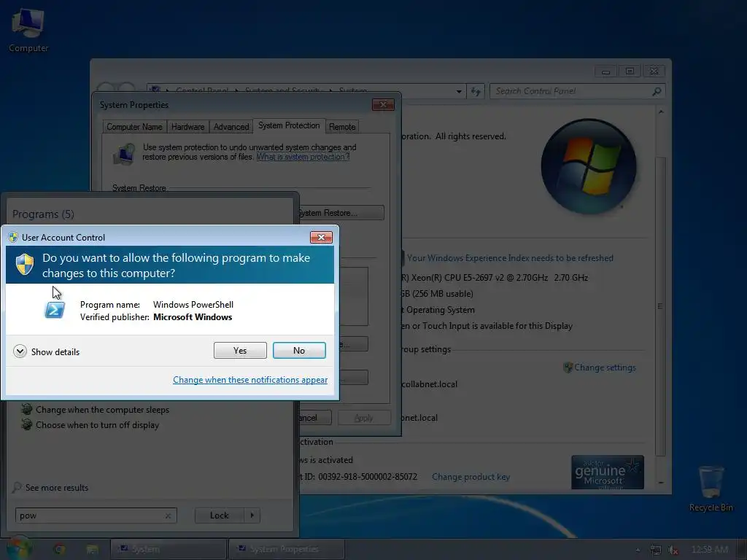Click the Windows logo in System window

[x=589, y=166]
